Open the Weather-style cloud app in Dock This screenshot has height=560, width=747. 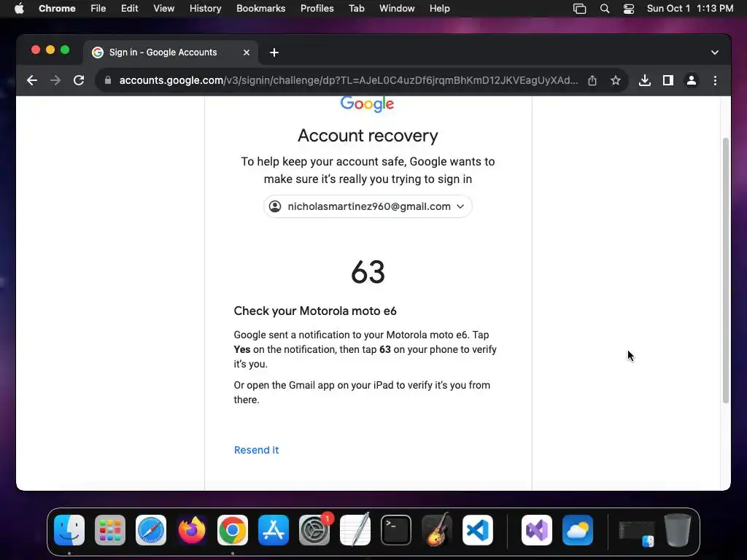(x=578, y=530)
